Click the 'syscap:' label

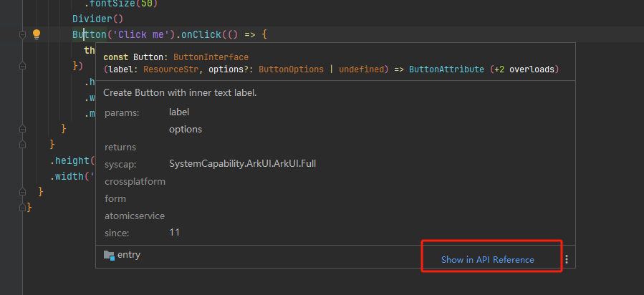point(120,165)
